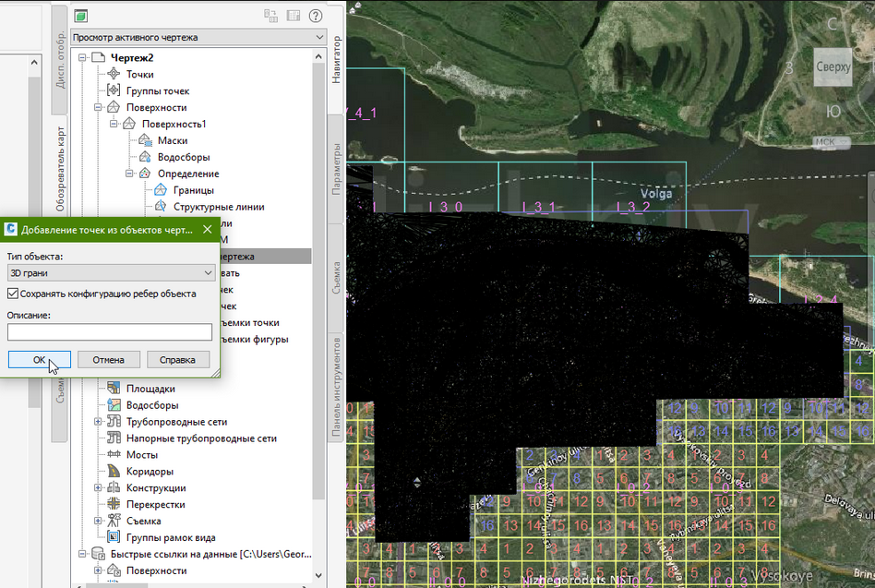The width and height of the screenshot is (875, 588).
Task: Click the Коридоры icon
Action: (114, 472)
